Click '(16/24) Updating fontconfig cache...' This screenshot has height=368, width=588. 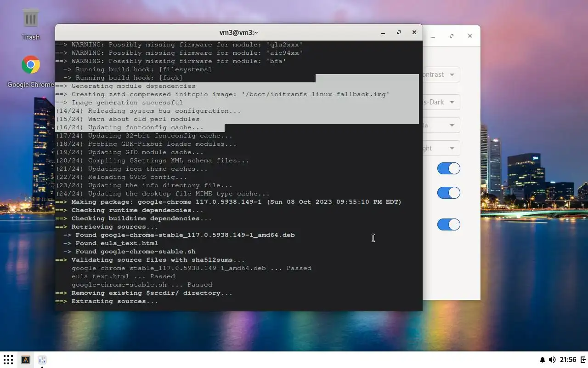[130, 127]
